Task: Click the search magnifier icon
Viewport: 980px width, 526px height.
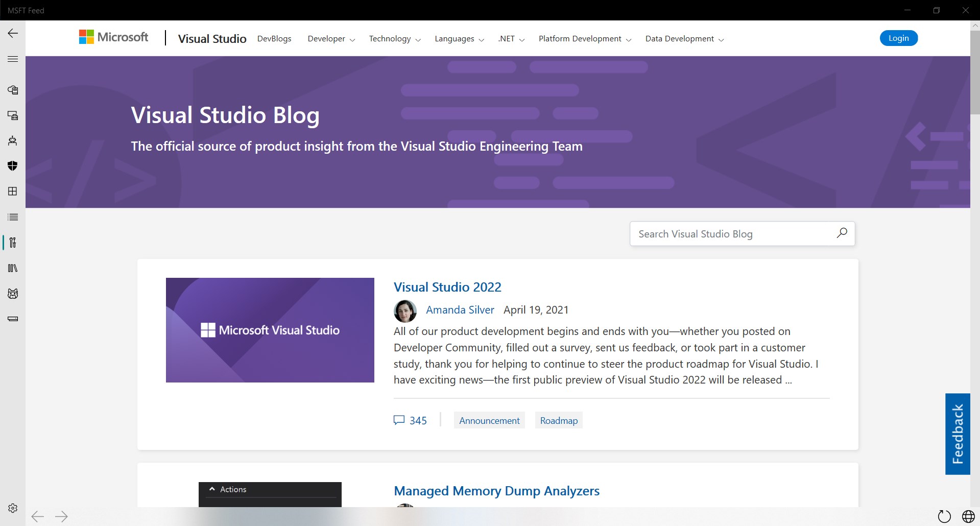Action: pyautogui.click(x=842, y=233)
